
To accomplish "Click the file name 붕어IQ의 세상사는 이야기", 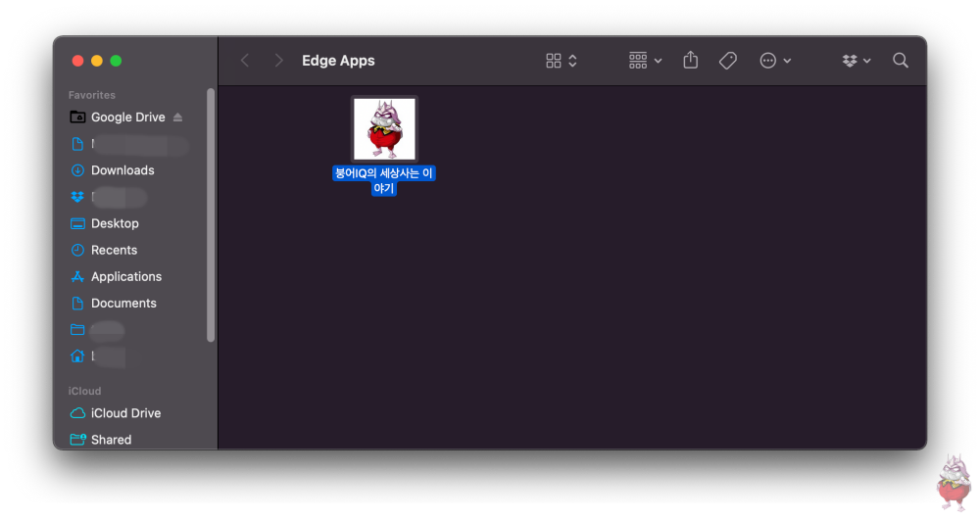I will [384, 180].
